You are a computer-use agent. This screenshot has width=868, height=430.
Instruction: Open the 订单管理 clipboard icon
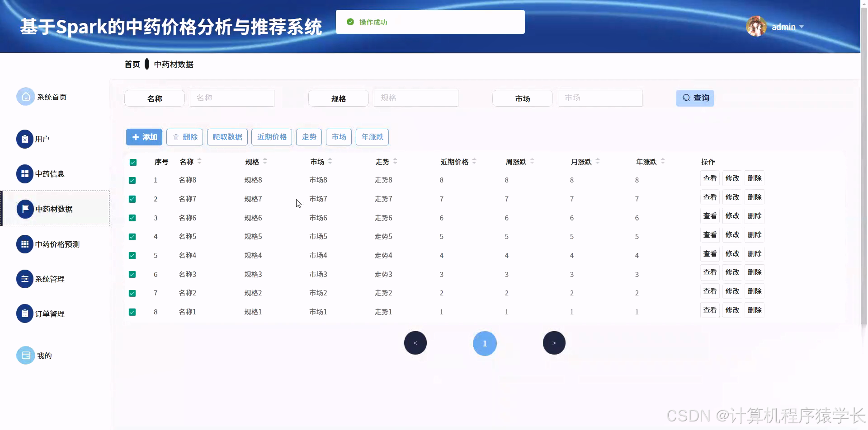(x=24, y=313)
